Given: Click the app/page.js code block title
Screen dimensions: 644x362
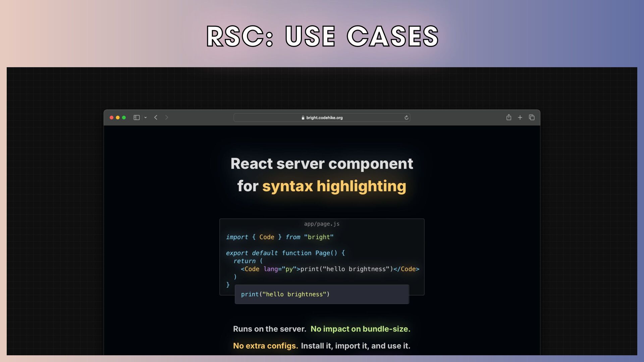Looking at the screenshot, I should point(322,224).
